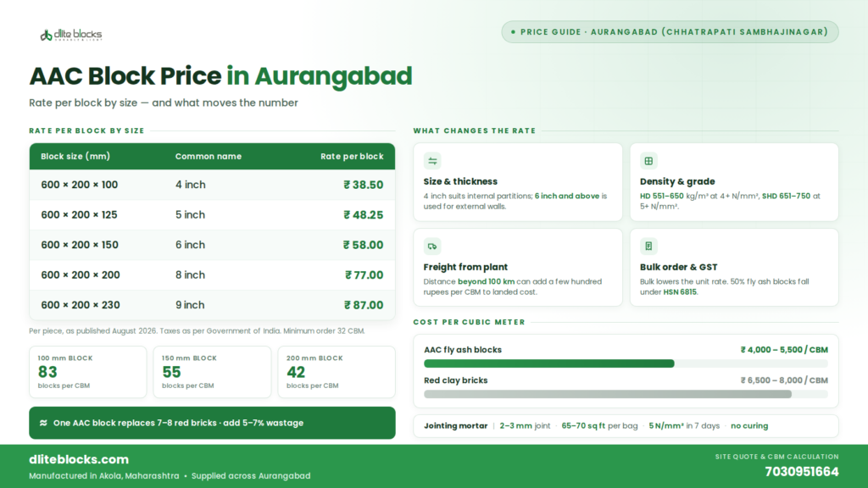This screenshot has width=868, height=488.
Task: Click the 65–70 sq ft per bag text
Action: pos(599,425)
